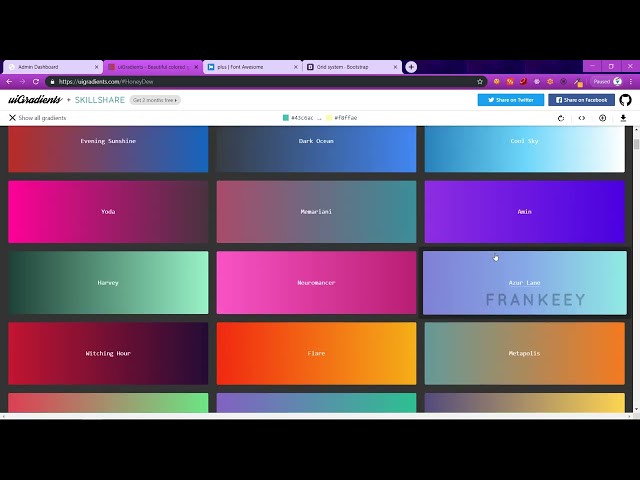This screenshot has width=640, height=480.
Task: View site security lock icon
Action: (x=52, y=82)
